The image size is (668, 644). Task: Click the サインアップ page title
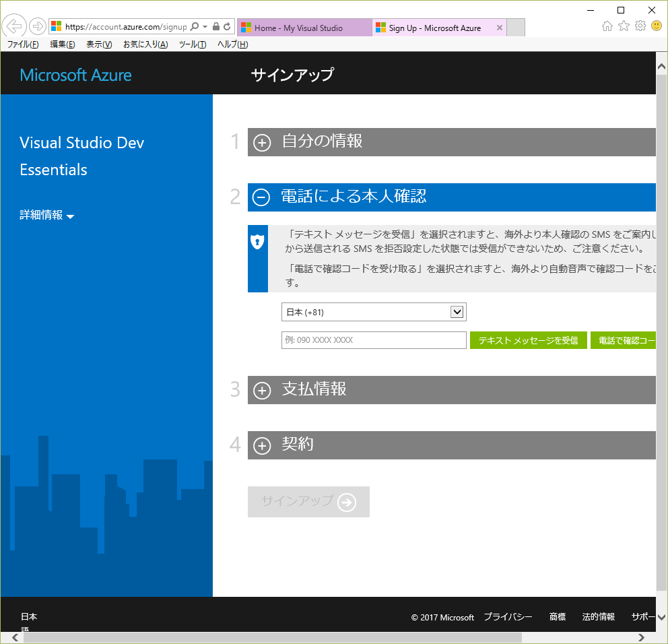click(x=292, y=75)
